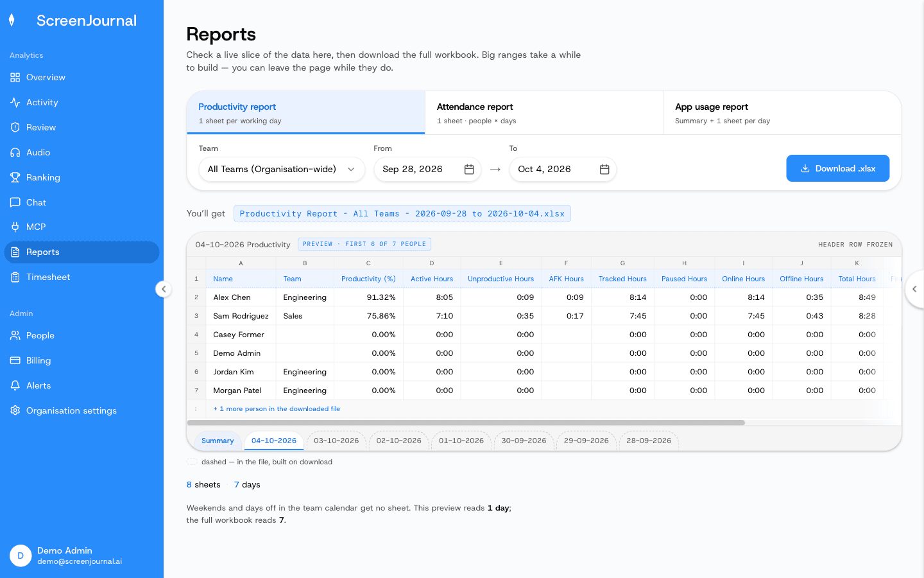924x578 pixels.
Task: Click the Morgan Patel name cell
Action: [241, 390]
